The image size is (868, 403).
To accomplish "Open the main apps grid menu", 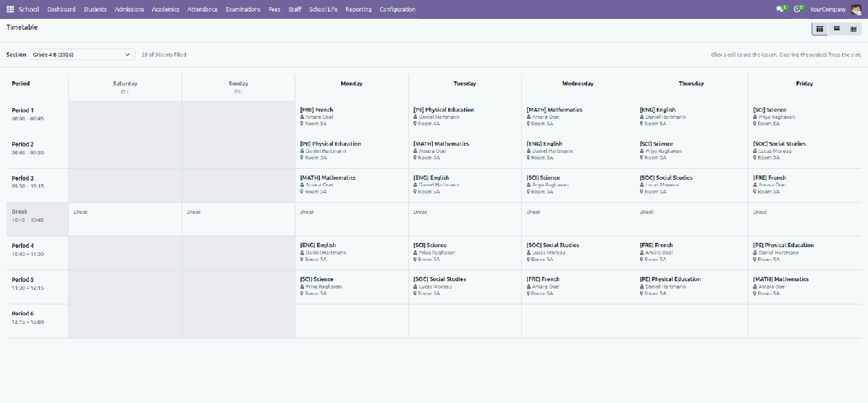I will point(10,9).
